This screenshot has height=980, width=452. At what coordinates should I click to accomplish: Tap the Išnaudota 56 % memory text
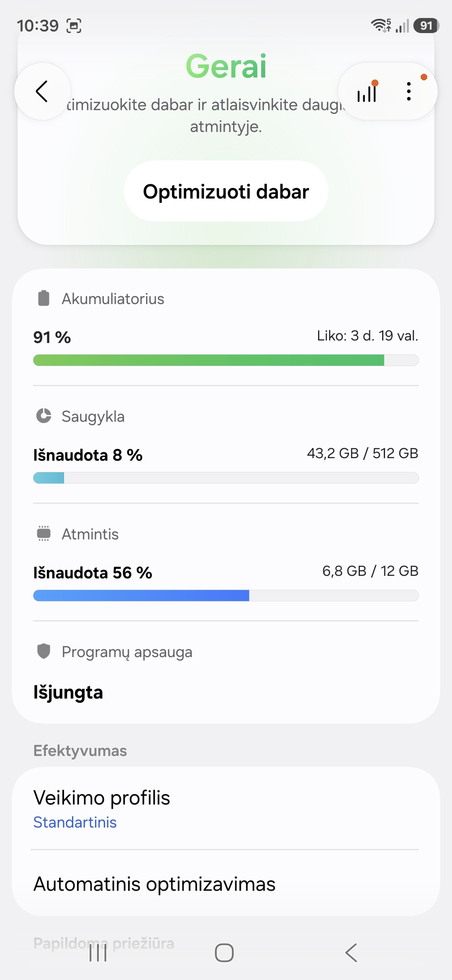point(92,573)
